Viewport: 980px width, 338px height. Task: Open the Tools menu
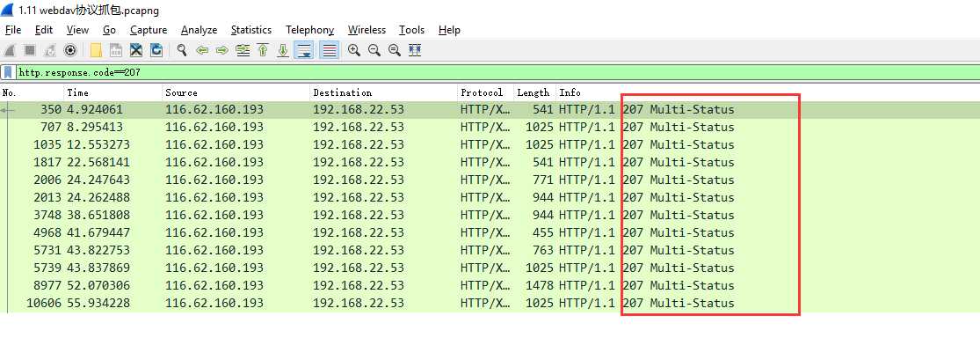pyautogui.click(x=412, y=30)
